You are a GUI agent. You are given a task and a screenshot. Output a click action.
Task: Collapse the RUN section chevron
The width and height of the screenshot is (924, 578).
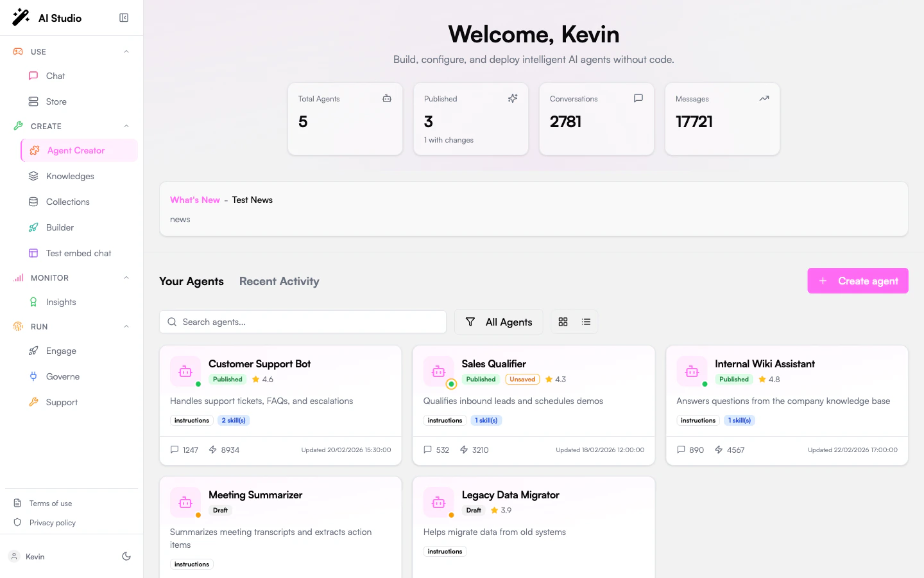tap(126, 326)
